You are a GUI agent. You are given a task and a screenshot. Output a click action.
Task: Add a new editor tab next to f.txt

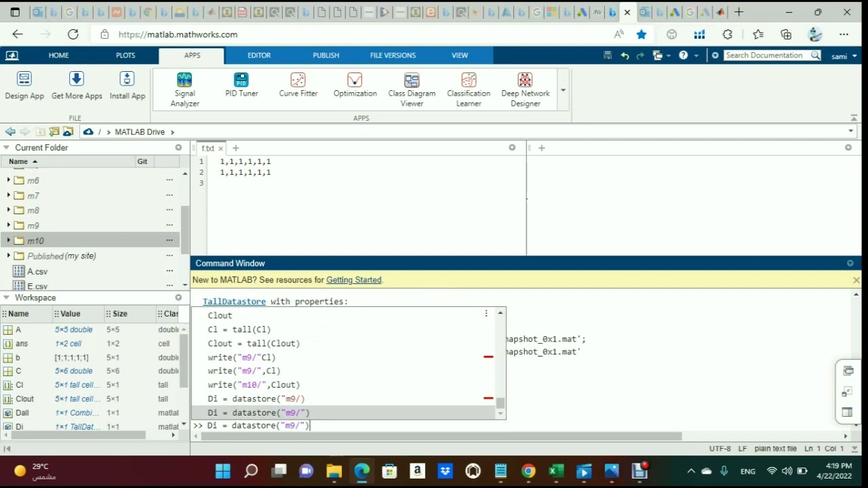(235, 148)
